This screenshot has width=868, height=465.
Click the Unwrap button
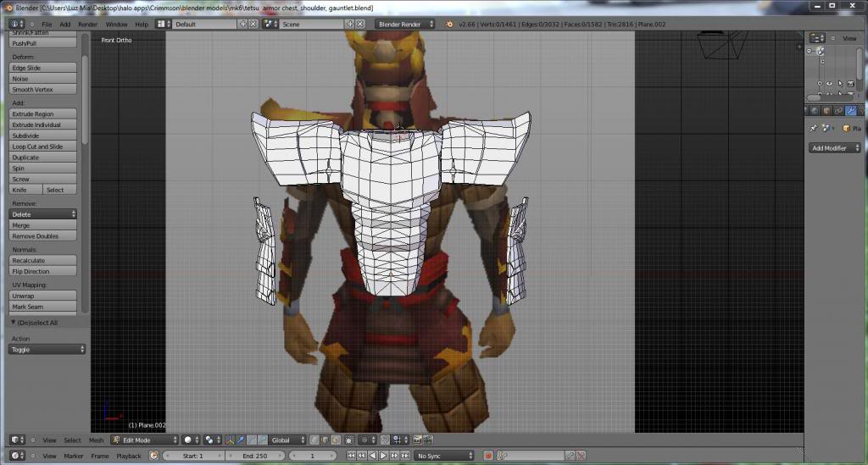click(x=42, y=296)
